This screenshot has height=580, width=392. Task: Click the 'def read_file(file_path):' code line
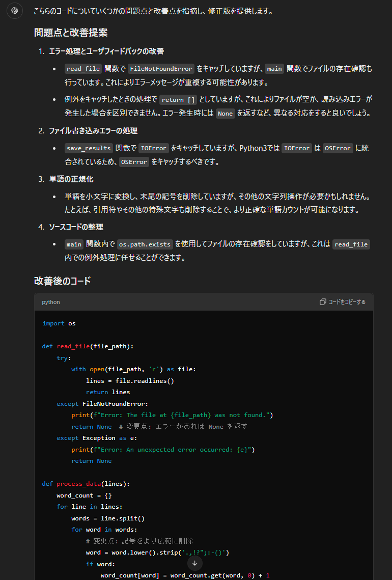(88, 346)
